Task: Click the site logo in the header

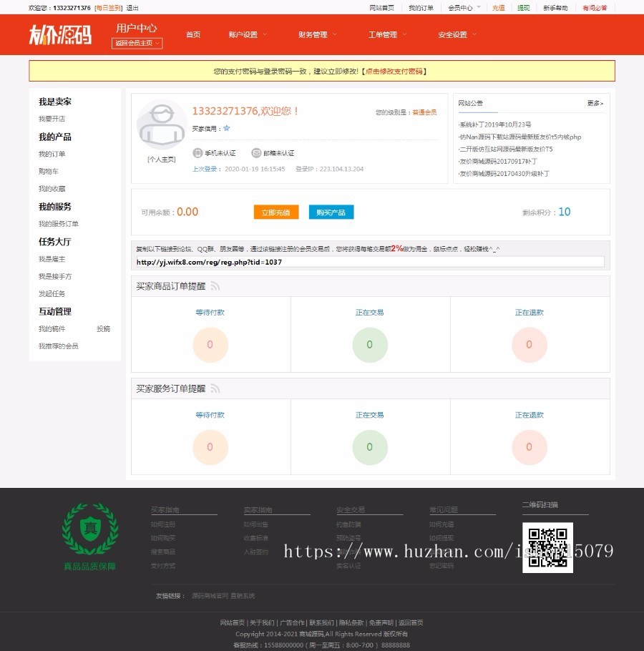Action: pyautogui.click(x=60, y=34)
